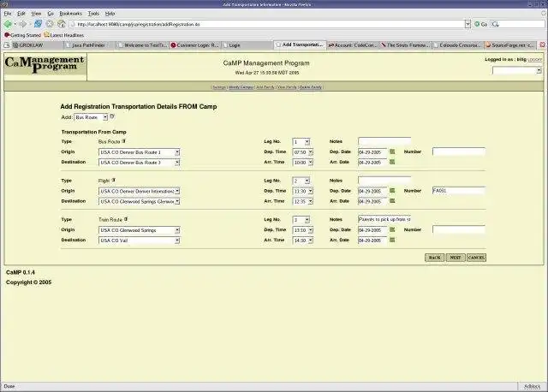Screen dimensions: 548x392
Task: Click the Logoff link
Action: (534, 60)
